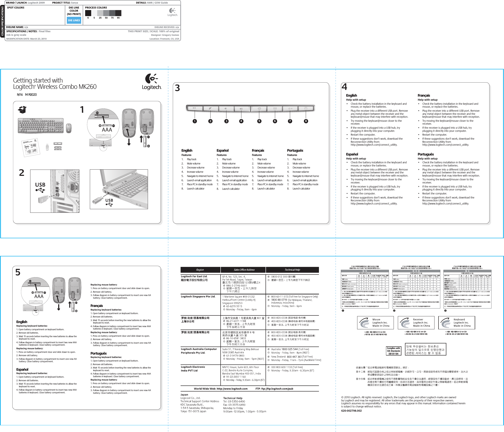The width and height of the screenshot is (504, 432).
Task: Click the Region table header
Action: [200, 270]
